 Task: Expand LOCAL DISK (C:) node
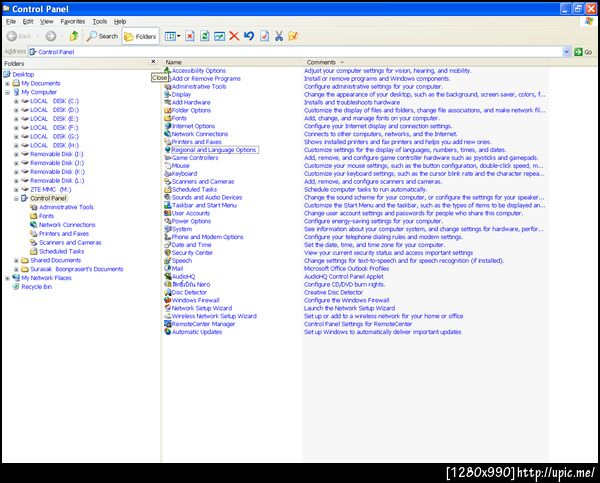(16, 101)
